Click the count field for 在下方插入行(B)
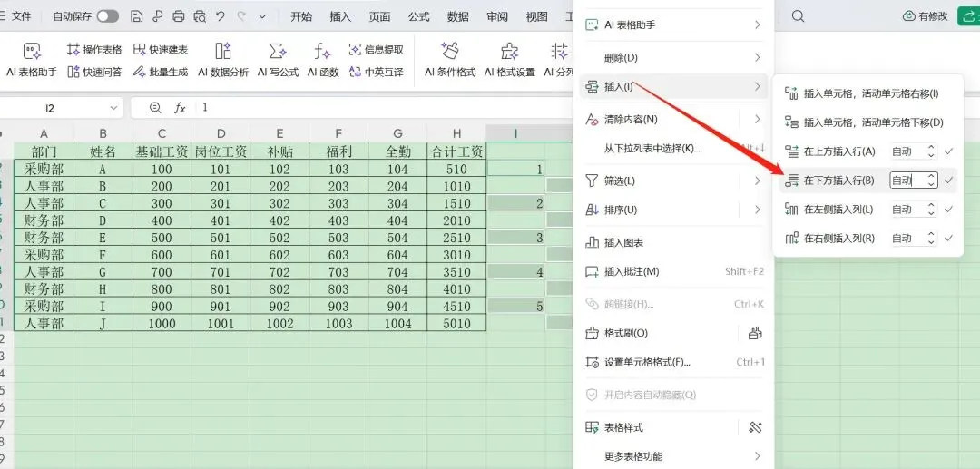980x469 pixels. pos(906,181)
